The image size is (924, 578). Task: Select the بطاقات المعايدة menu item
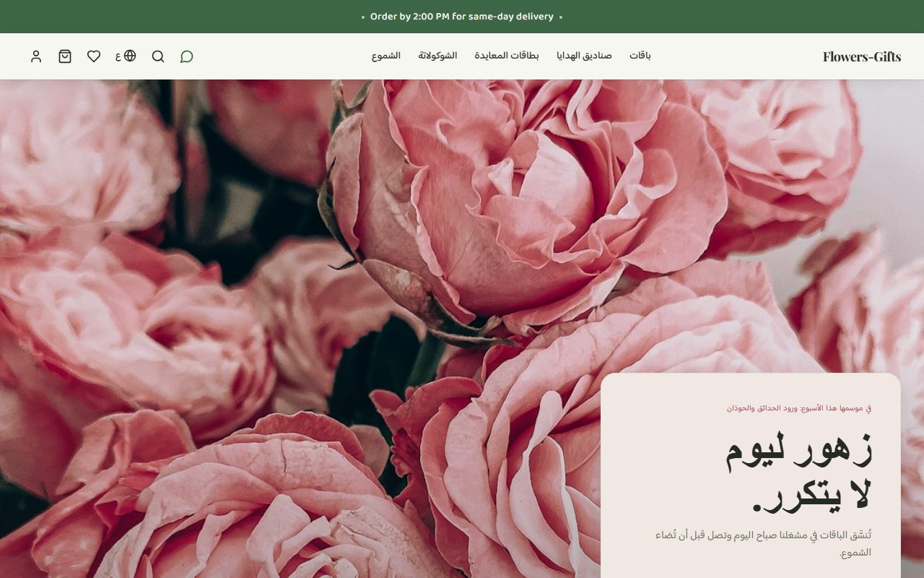tap(507, 56)
